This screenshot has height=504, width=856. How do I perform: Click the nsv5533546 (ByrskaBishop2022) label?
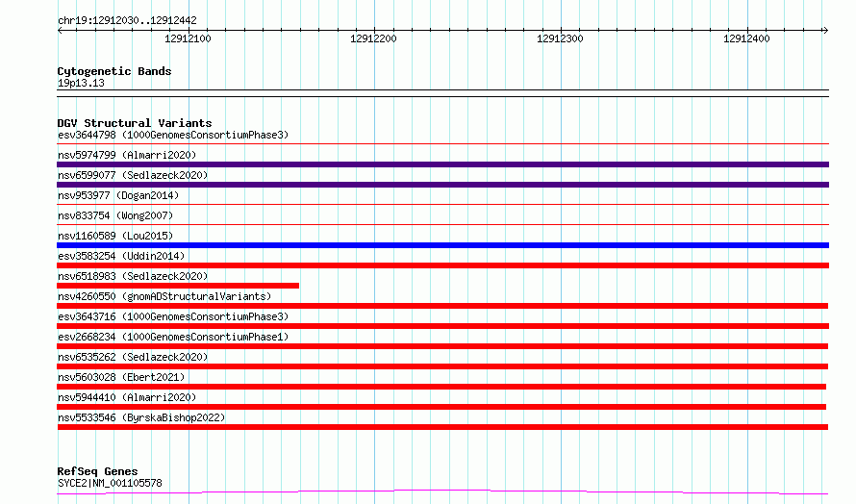[x=141, y=417]
